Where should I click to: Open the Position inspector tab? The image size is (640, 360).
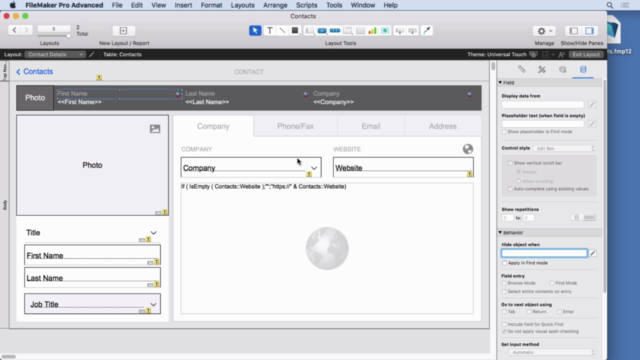522,69
